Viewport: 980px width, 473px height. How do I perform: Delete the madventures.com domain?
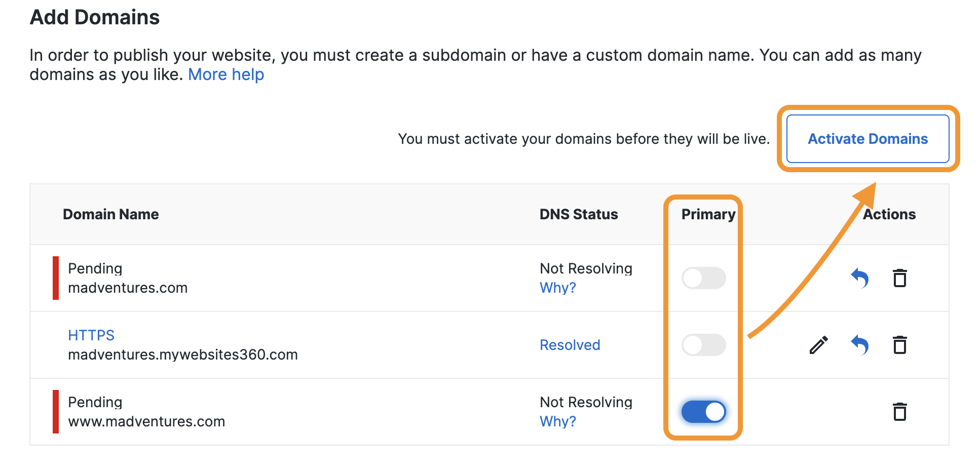(899, 278)
